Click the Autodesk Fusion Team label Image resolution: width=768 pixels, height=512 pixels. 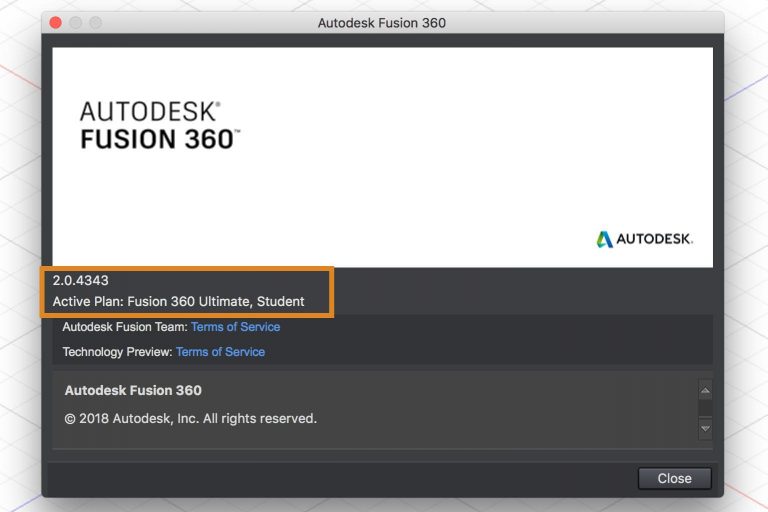pos(125,327)
